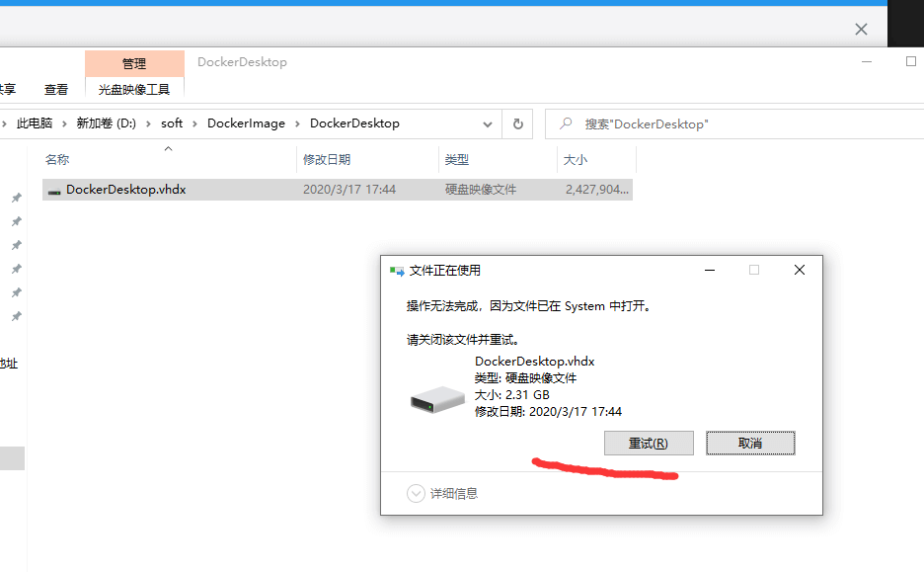Sort files by 大小 column header

[x=576, y=160]
